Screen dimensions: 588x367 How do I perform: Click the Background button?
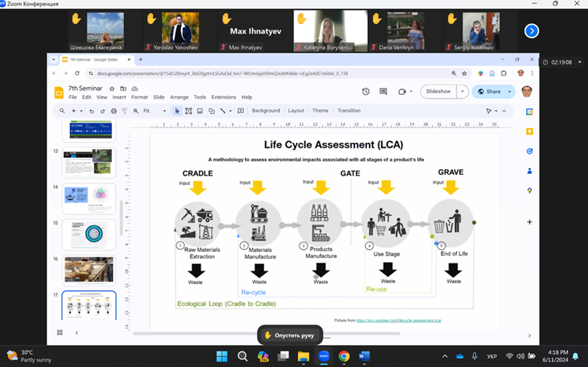click(x=266, y=111)
